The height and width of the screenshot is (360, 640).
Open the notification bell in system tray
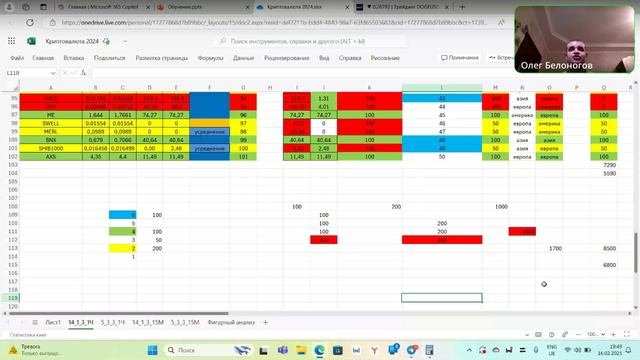[x=629, y=350]
